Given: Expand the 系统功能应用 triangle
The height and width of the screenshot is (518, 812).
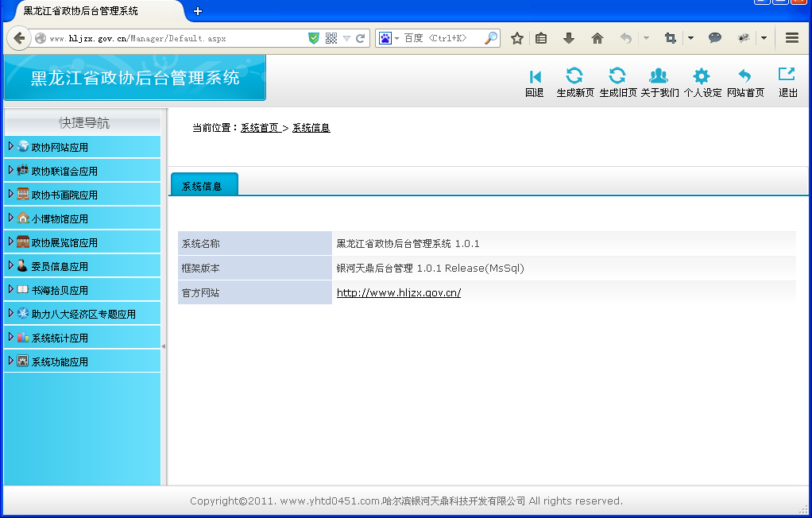Looking at the screenshot, I should [x=11, y=361].
